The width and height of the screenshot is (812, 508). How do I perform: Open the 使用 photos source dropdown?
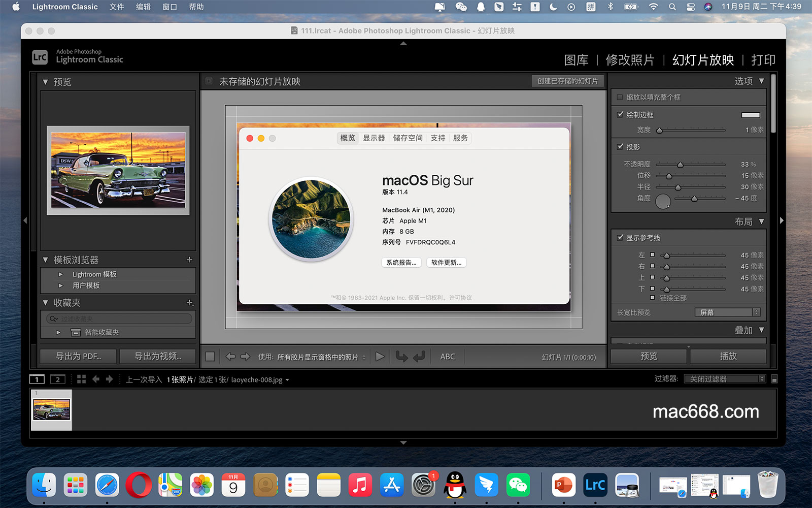(321, 357)
